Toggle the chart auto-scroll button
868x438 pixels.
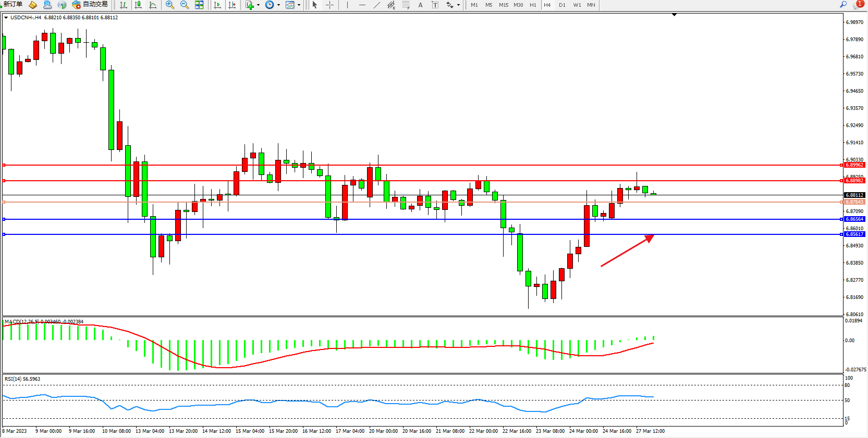217,5
